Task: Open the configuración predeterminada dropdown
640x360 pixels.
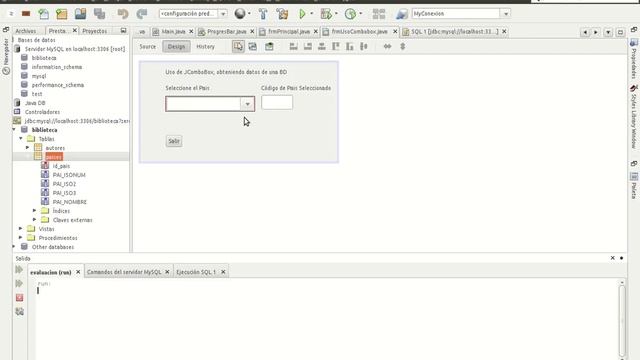Action: (x=223, y=14)
